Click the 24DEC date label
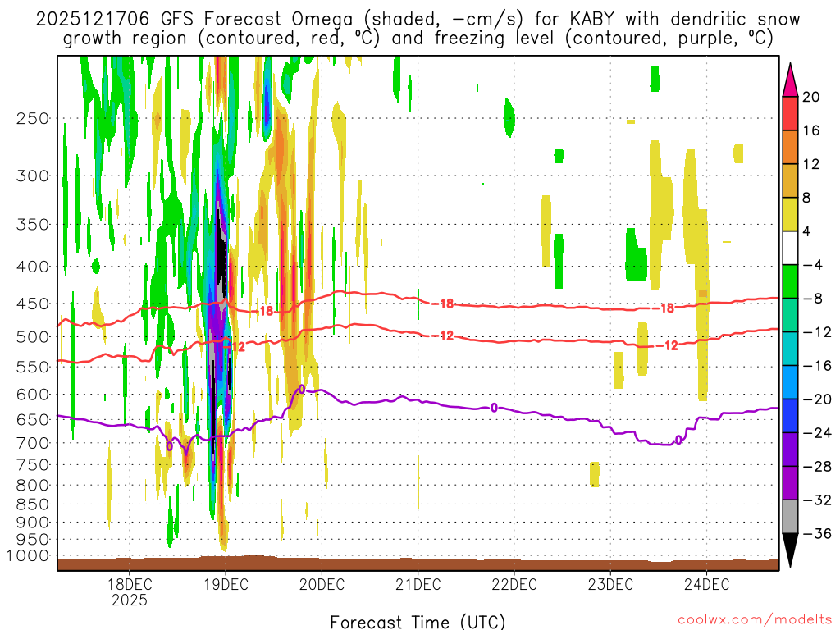 706,584
